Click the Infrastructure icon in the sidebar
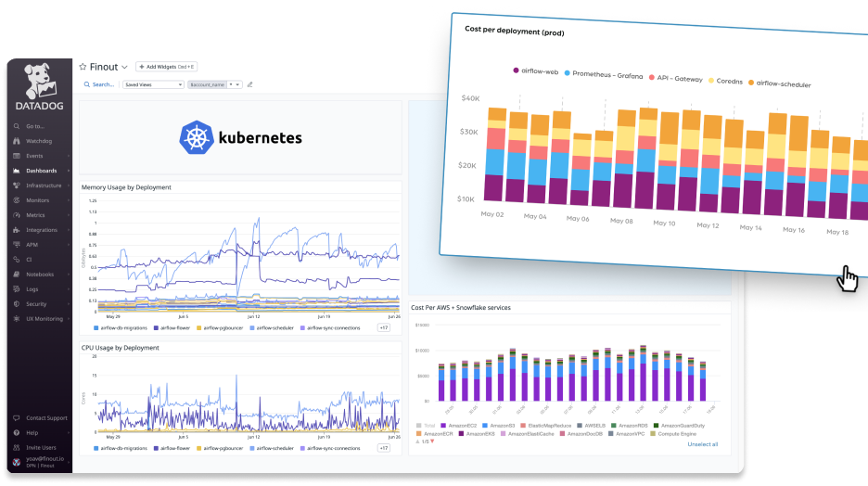Image resolution: width=868 pixels, height=486 pixels. click(17, 185)
